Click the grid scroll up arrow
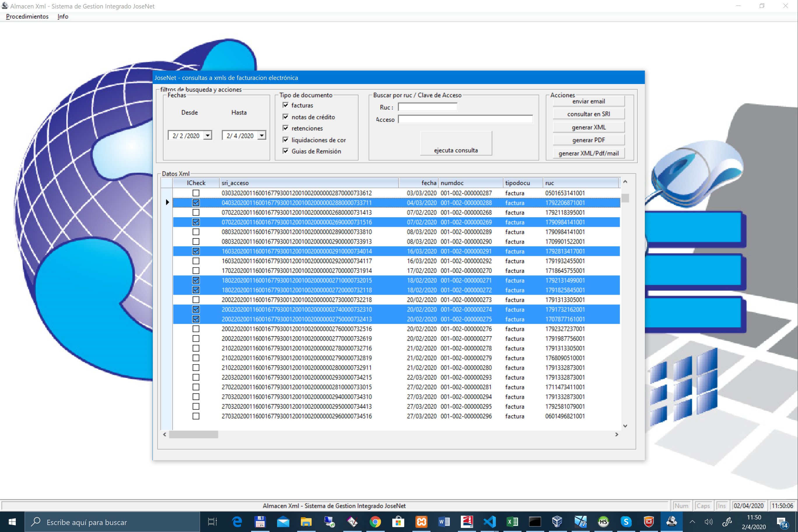This screenshot has height=532, width=798. click(625, 182)
